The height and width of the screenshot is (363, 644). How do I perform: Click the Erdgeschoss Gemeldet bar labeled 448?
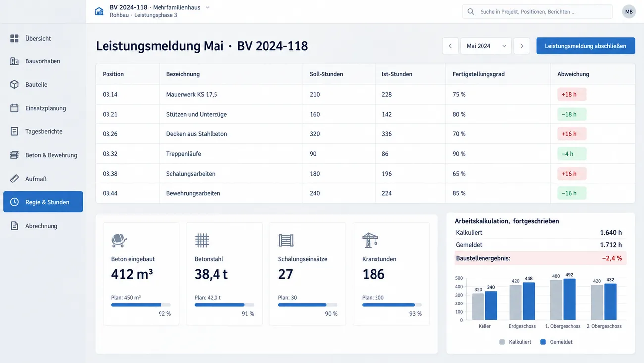[529, 302]
